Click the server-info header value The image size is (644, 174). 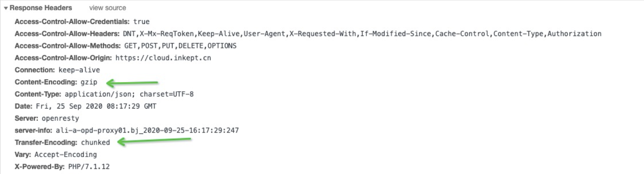tap(147, 131)
